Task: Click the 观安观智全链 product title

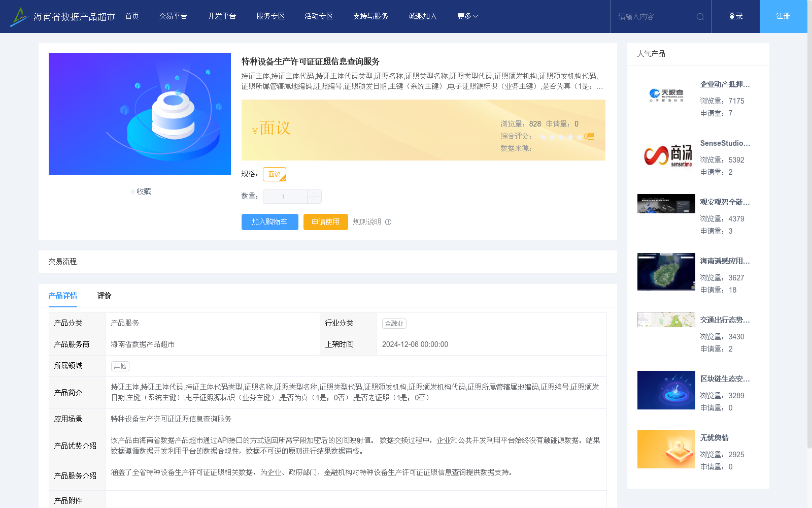Action: [x=725, y=202]
